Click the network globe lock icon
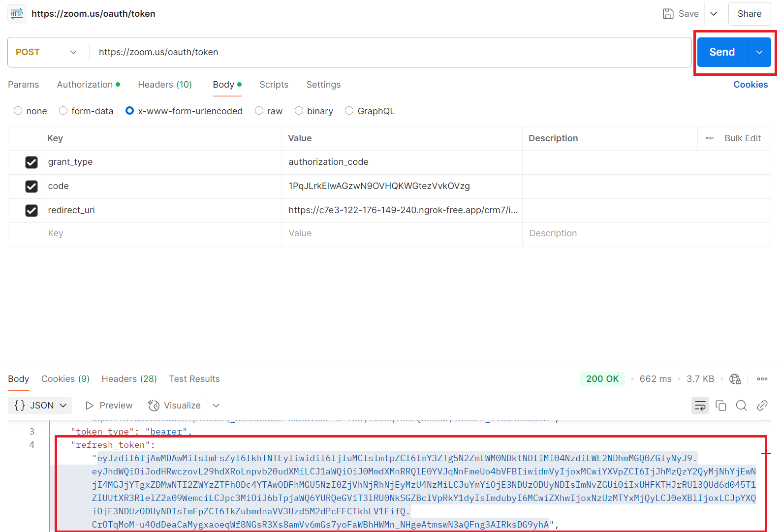This screenshot has height=532, width=780. (x=735, y=379)
